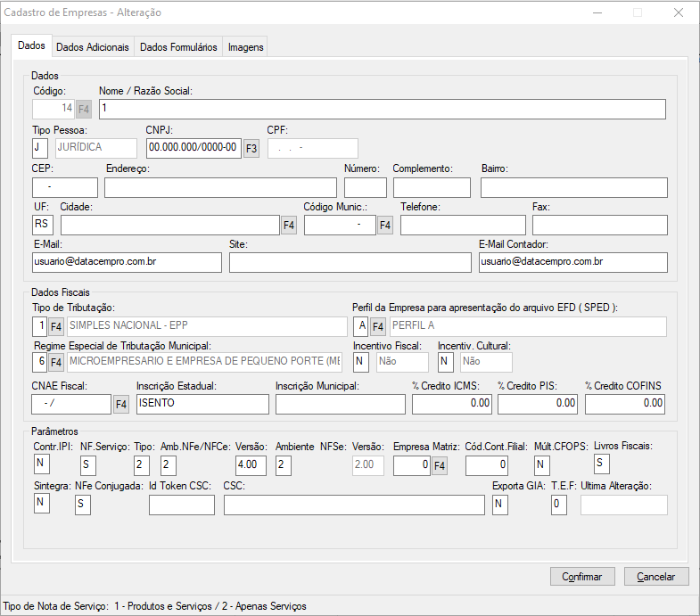Select the Fax input field

click(x=600, y=225)
